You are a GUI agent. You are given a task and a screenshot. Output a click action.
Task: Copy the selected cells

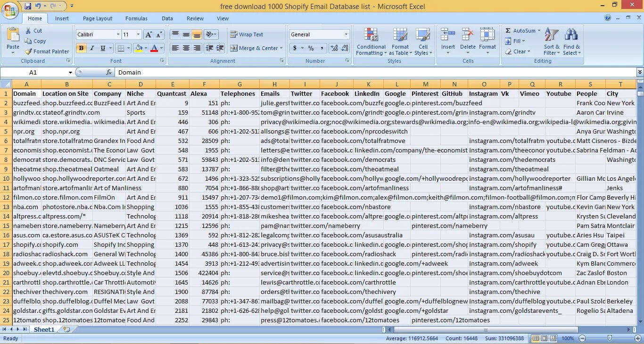[x=35, y=41]
